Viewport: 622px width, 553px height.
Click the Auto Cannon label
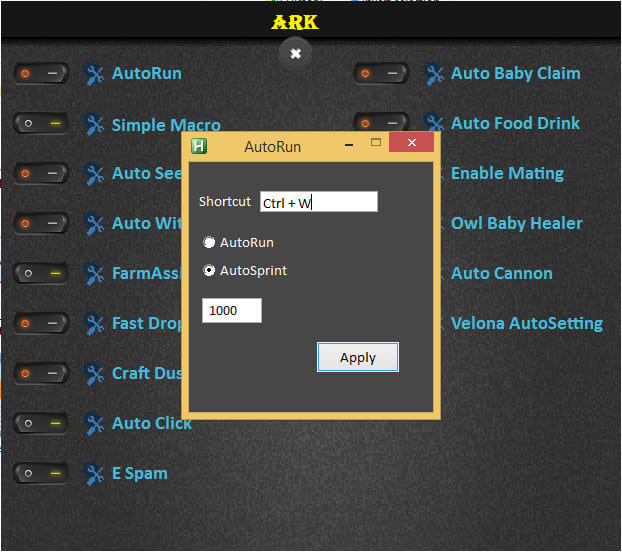tap(501, 274)
